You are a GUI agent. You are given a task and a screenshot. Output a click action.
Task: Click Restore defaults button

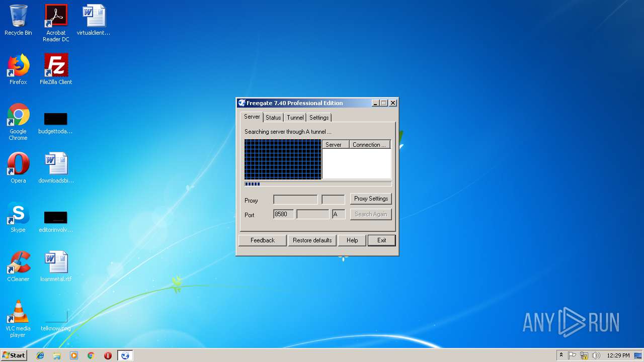(312, 240)
